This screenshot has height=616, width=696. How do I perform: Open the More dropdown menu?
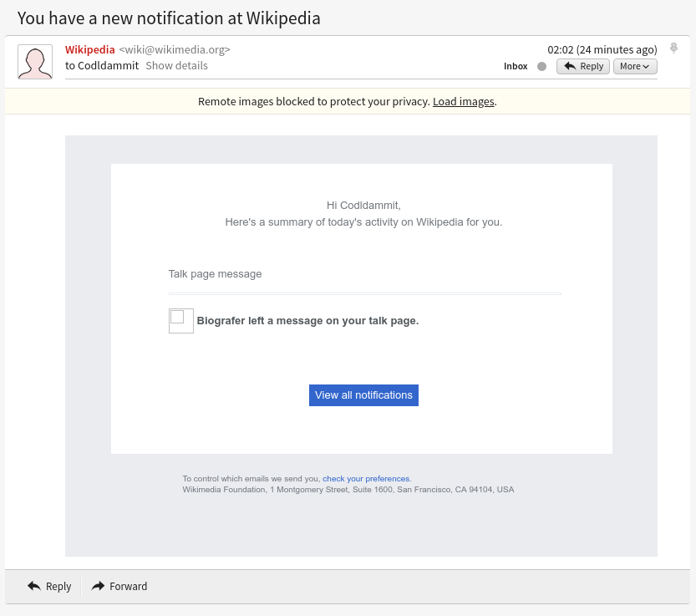[635, 66]
